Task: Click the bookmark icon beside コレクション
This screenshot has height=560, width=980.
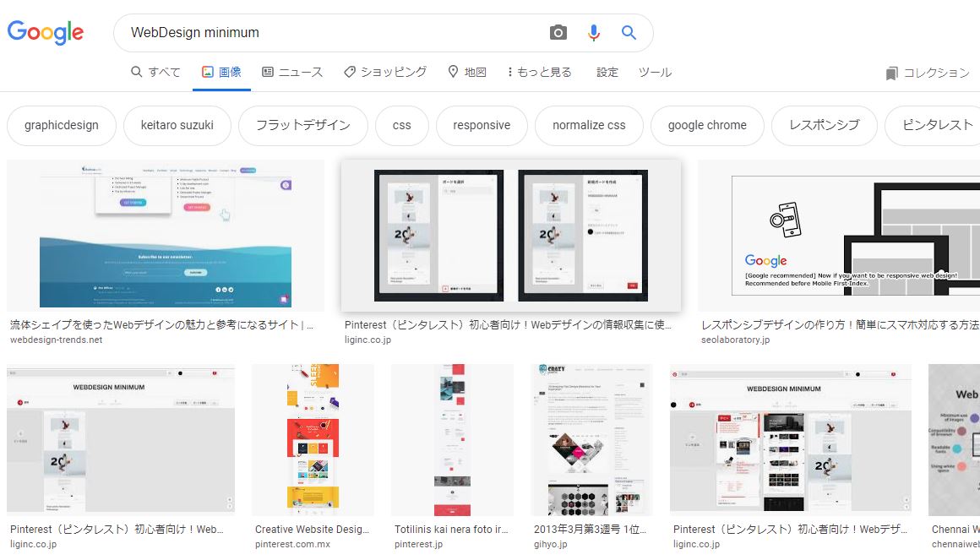Action: point(891,73)
